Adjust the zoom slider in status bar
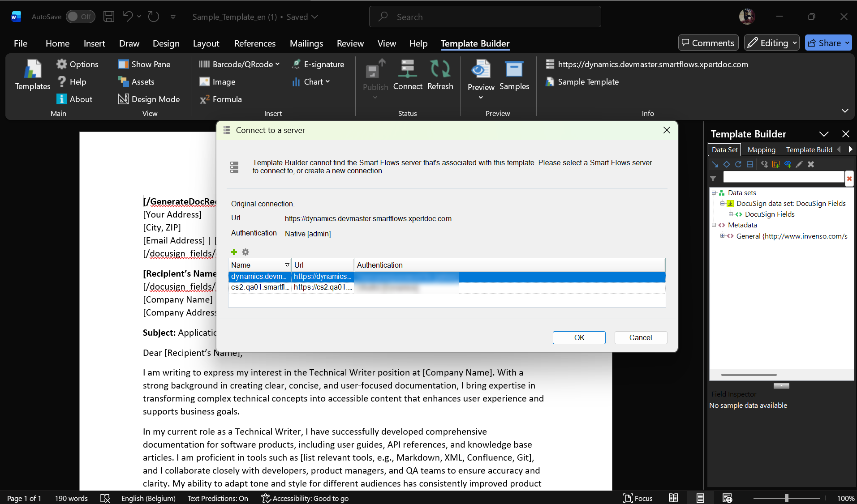 [786, 498]
